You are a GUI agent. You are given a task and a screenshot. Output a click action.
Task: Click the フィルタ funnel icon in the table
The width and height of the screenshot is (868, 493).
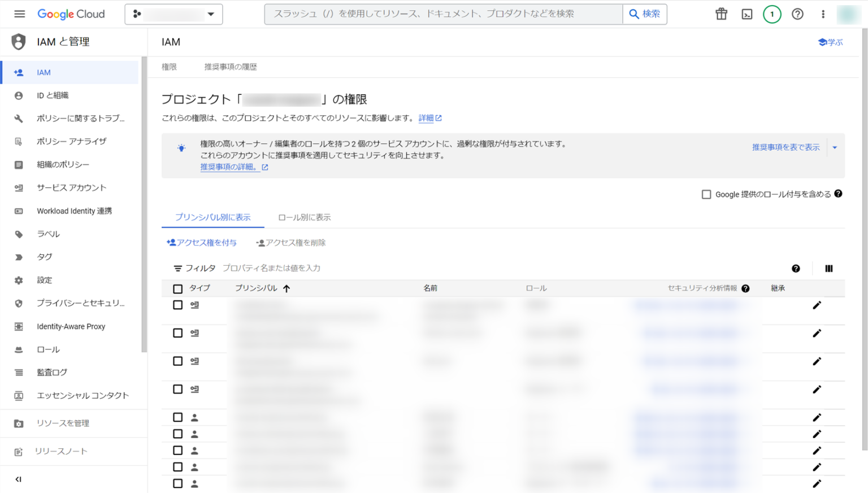[x=177, y=268]
